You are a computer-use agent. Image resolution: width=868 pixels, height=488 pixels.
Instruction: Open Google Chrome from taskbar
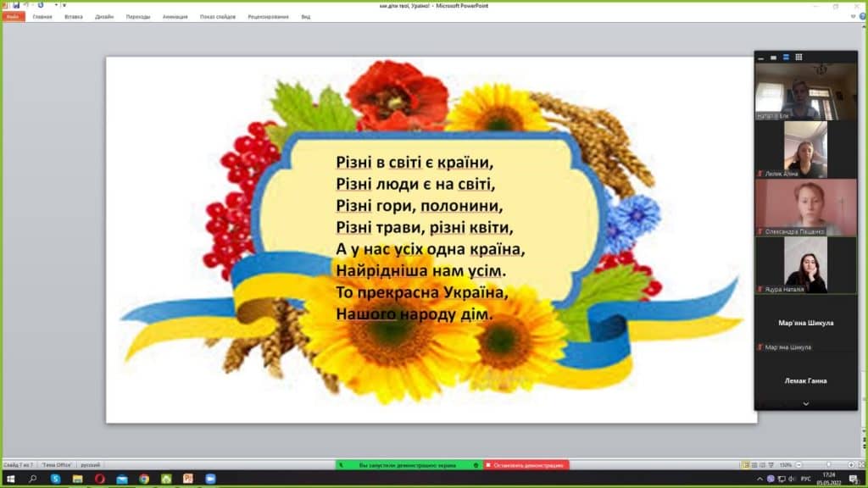(144, 479)
